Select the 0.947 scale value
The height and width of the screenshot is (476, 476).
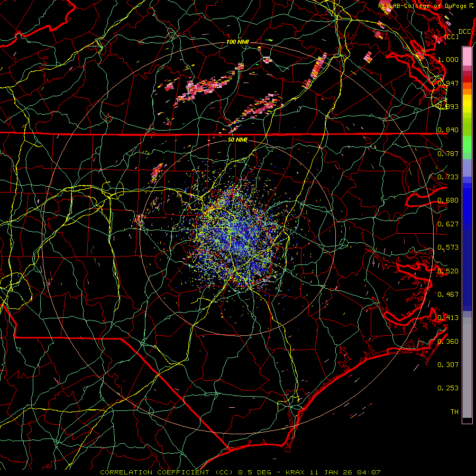click(x=448, y=83)
